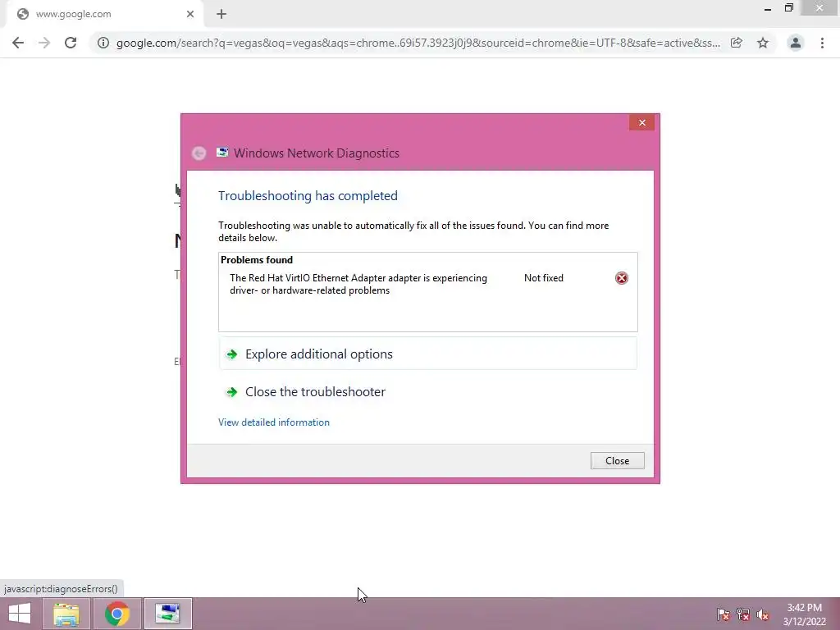
Task: Open the taskbar clock showing 3:42 PM
Action: [x=804, y=614]
